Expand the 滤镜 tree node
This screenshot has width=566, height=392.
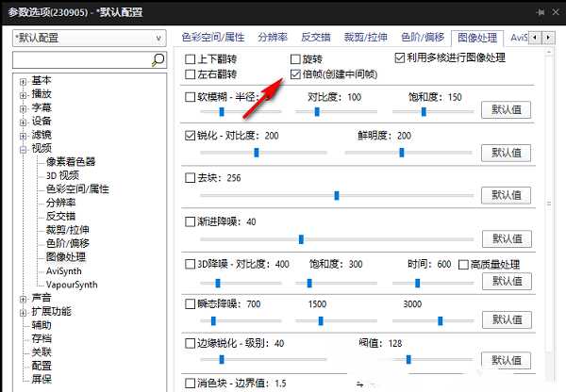23,137
